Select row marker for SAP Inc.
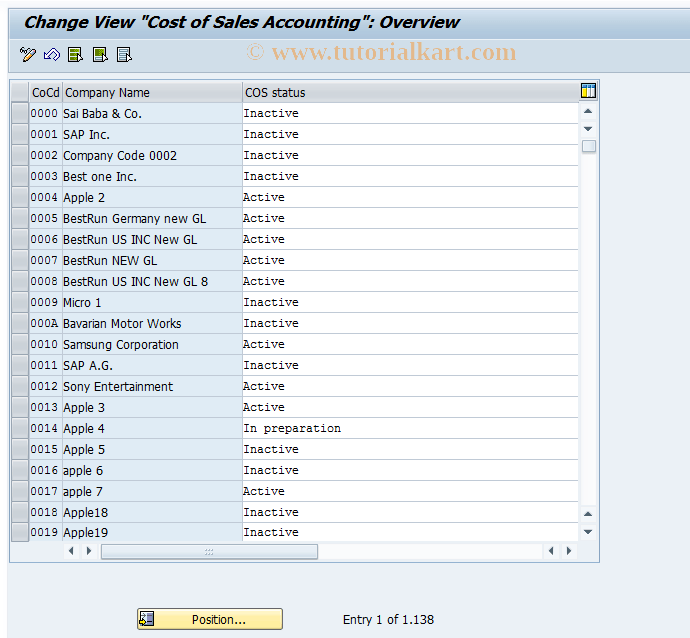Image resolution: width=690 pixels, height=638 pixels. pos(20,134)
